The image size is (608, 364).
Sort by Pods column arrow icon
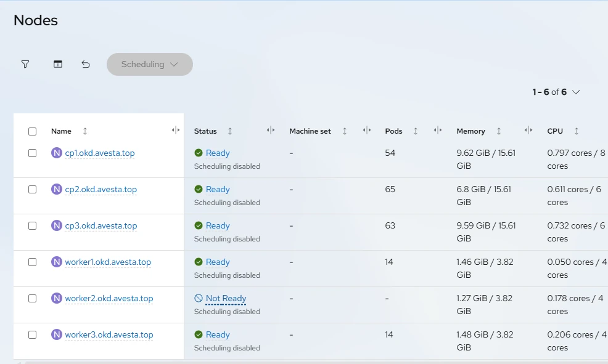pyautogui.click(x=415, y=131)
